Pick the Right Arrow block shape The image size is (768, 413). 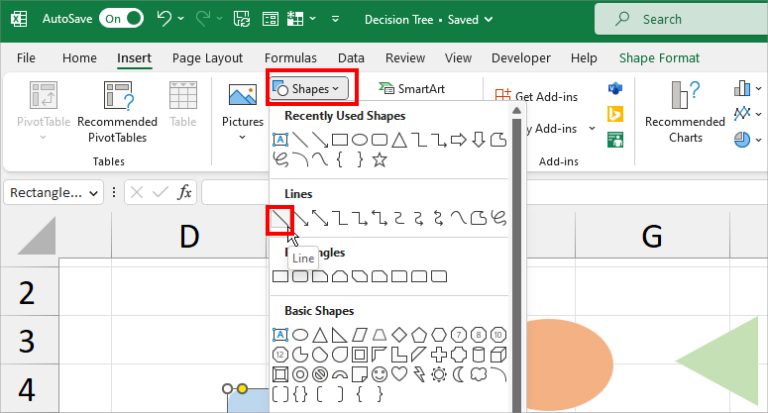[x=458, y=141]
